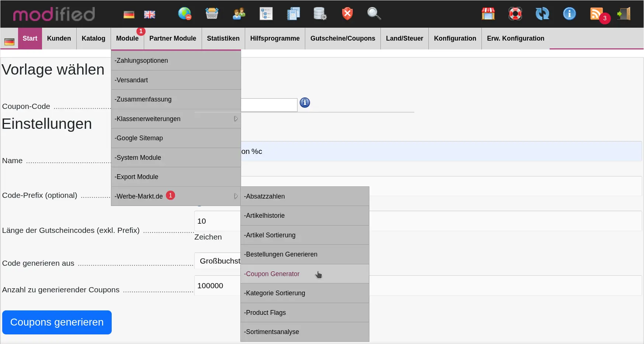Viewport: 644px width, 344px height.
Task: Go to the Start tab
Action: click(30, 38)
